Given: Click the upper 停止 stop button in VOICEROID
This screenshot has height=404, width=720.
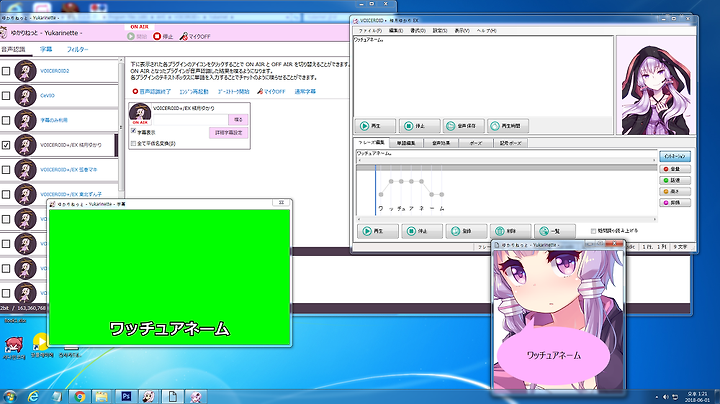Looking at the screenshot, I should 419,125.
